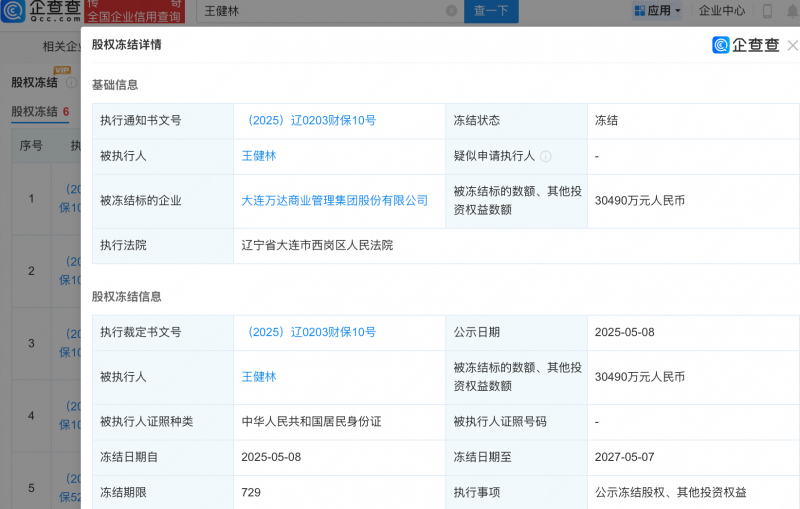800x509 pixels.
Task: Open 执行通知书文号 (2025)辽0203财保10号 link
Action: [309, 120]
